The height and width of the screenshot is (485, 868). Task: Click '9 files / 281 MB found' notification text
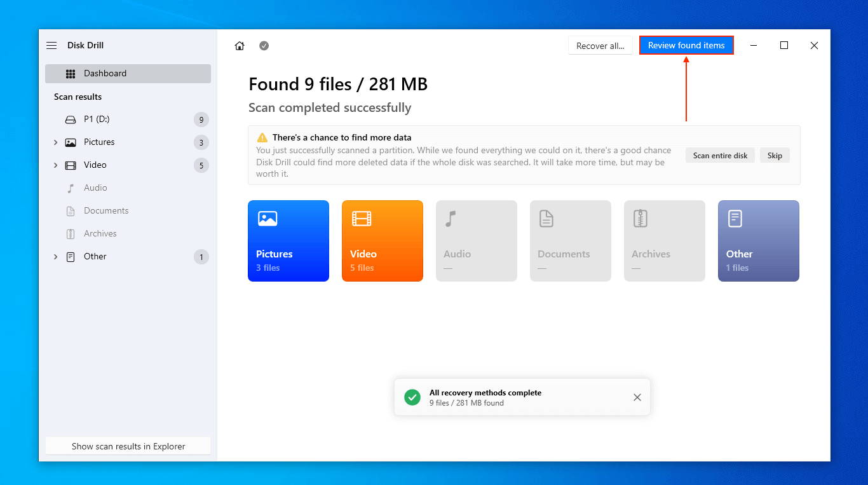466,403
